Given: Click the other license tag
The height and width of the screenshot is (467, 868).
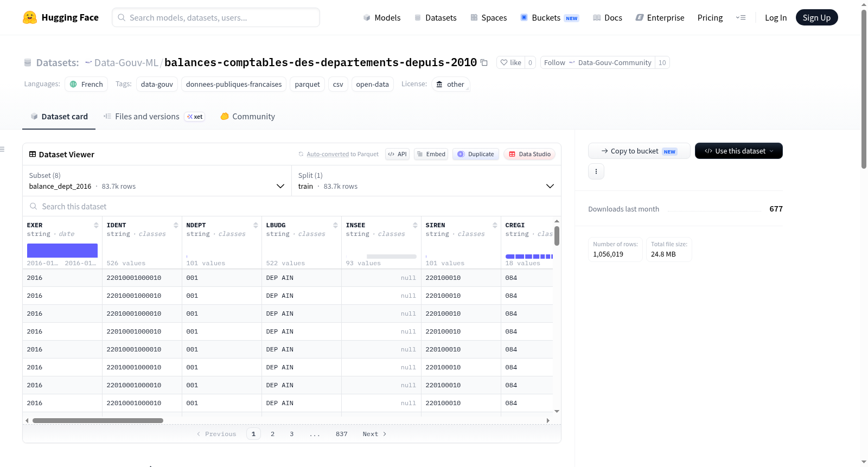Looking at the screenshot, I should [450, 84].
